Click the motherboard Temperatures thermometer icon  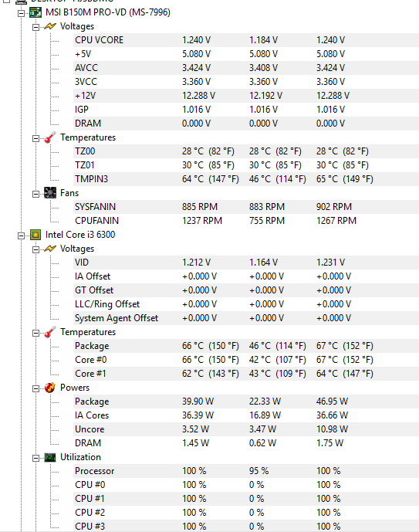pyautogui.click(x=50, y=137)
